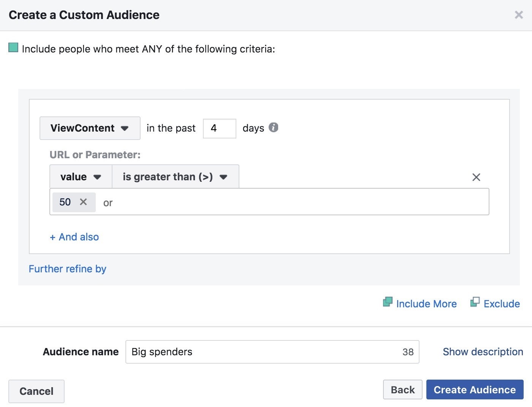Open Show description
Viewport: 532px width, 407px height.
[x=483, y=351]
